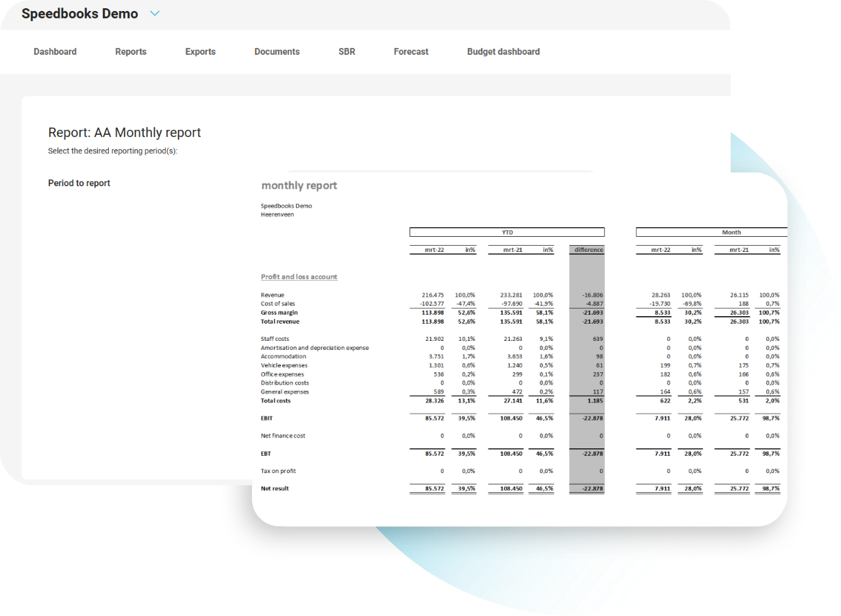
Task: Click the monthly revenue value 28.263
Action: click(661, 295)
